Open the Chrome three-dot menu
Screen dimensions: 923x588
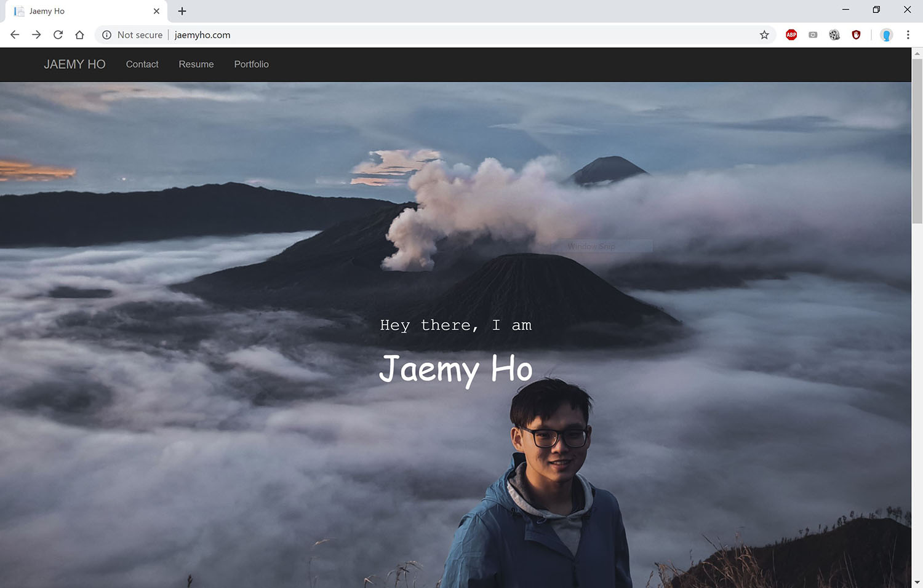[x=908, y=35]
